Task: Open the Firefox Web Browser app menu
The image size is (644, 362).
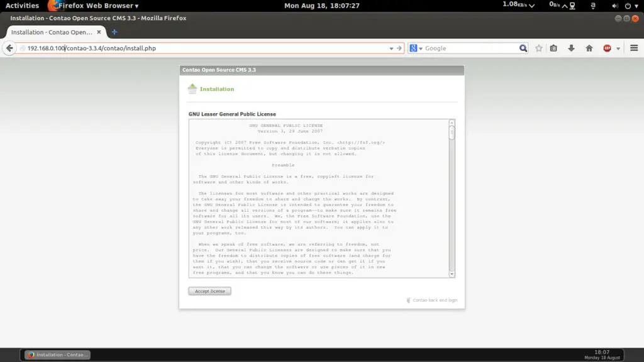Action: pyautogui.click(x=94, y=5)
